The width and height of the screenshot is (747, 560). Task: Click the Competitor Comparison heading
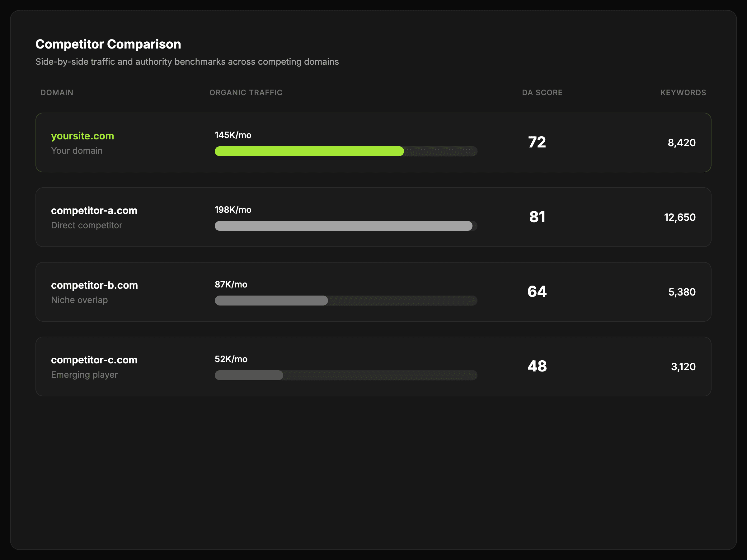pyautogui.click(x=108, y=44)
